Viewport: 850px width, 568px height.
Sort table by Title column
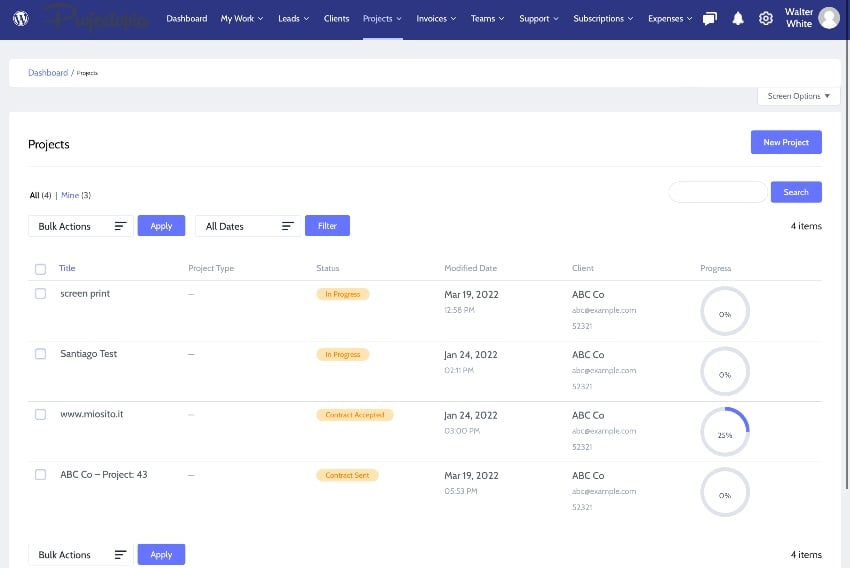pos(67,268)
